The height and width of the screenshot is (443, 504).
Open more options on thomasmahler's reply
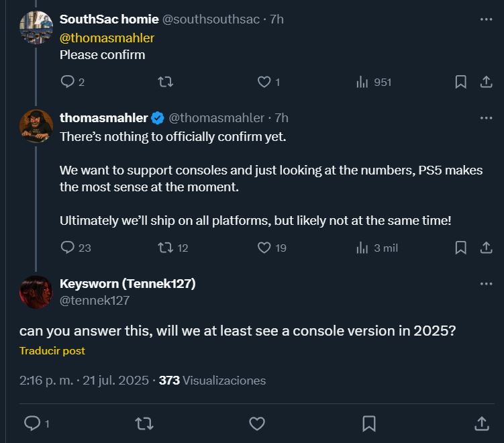[x=486, y=118]
